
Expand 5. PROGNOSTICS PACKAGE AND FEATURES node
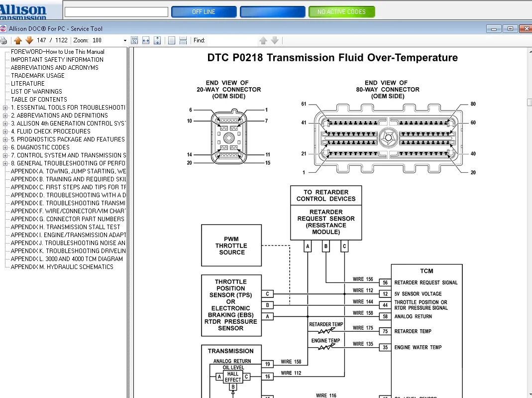(x=5, y=139)
